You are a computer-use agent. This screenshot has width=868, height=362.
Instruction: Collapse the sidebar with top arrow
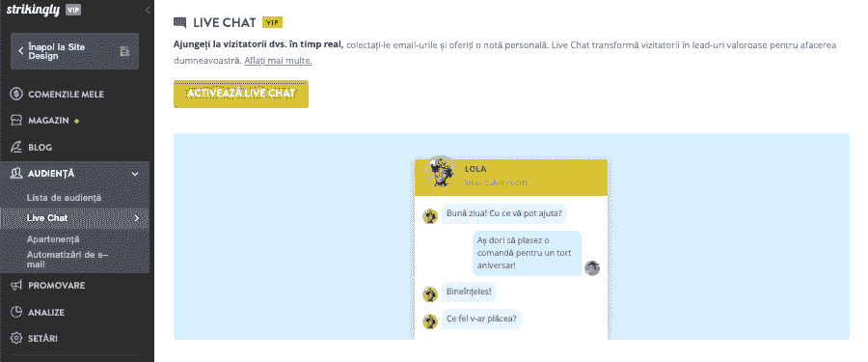point(148,10)
